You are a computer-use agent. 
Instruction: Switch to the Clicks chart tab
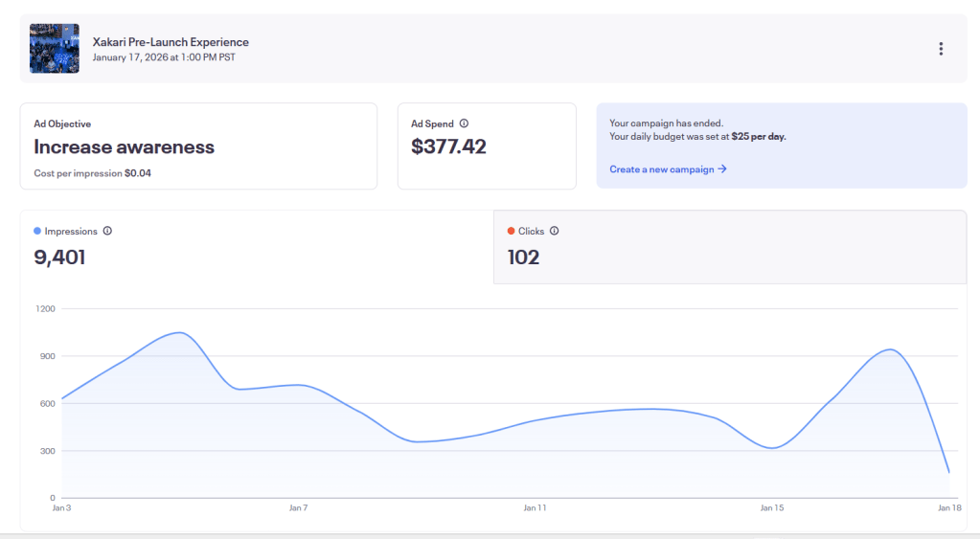[729, 247]
